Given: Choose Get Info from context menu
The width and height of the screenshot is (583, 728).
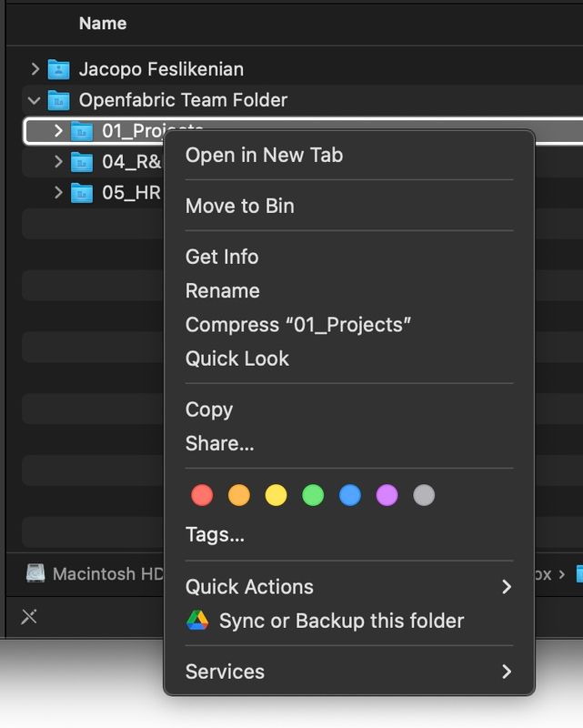Looking at the screenshot, I should point(222,257).
